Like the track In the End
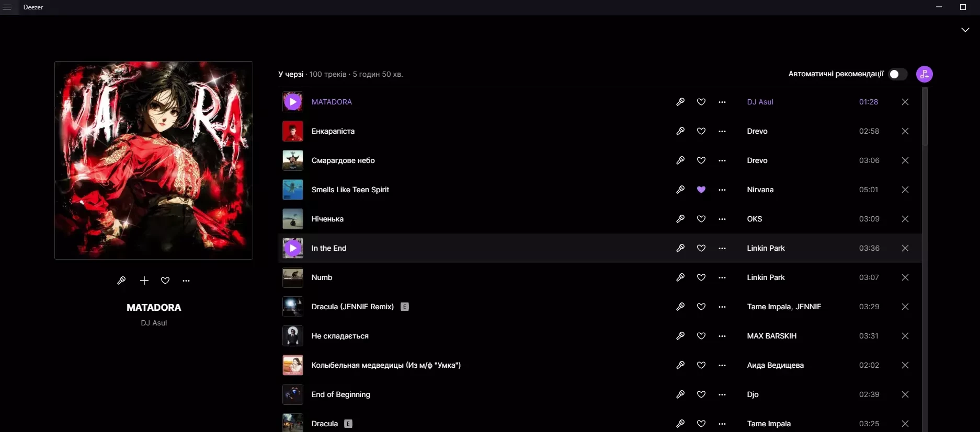Screen dimensions: 980x432 click(x=701, y=248)
